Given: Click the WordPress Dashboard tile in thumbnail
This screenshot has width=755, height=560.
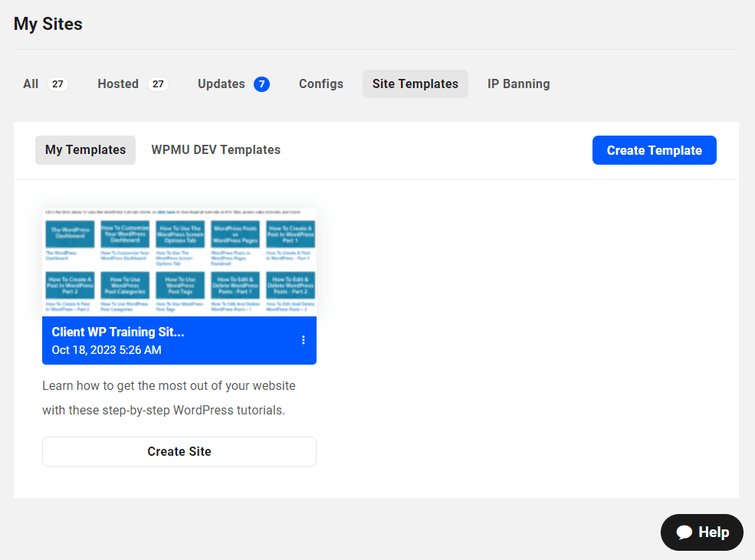Looking at the screenshot, I should coord(70,234).
